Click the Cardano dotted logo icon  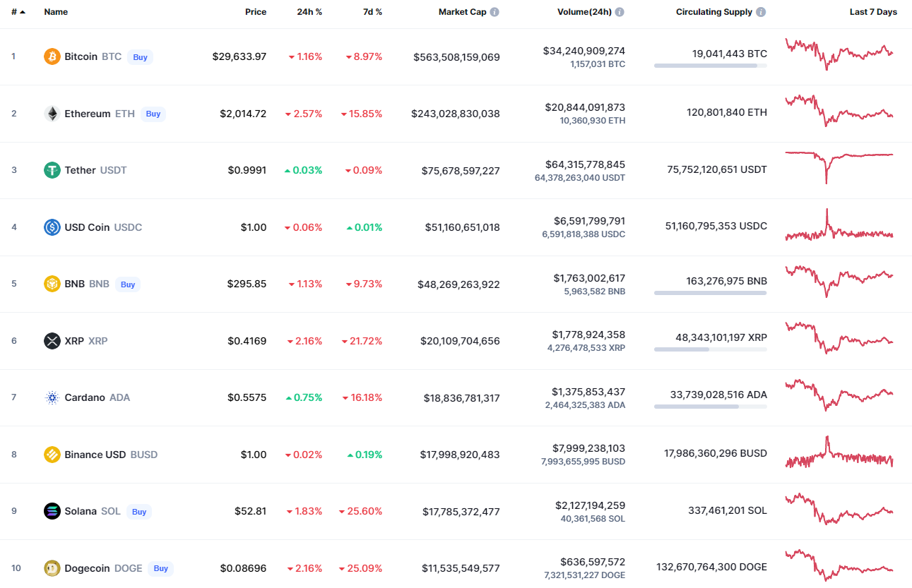coord(52,397)
